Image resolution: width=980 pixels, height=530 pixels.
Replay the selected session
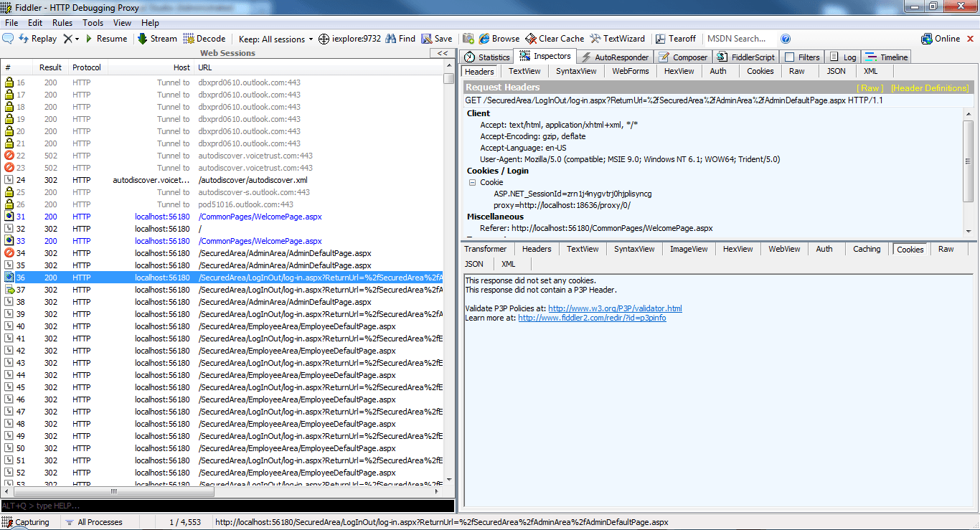click(37, 39)
